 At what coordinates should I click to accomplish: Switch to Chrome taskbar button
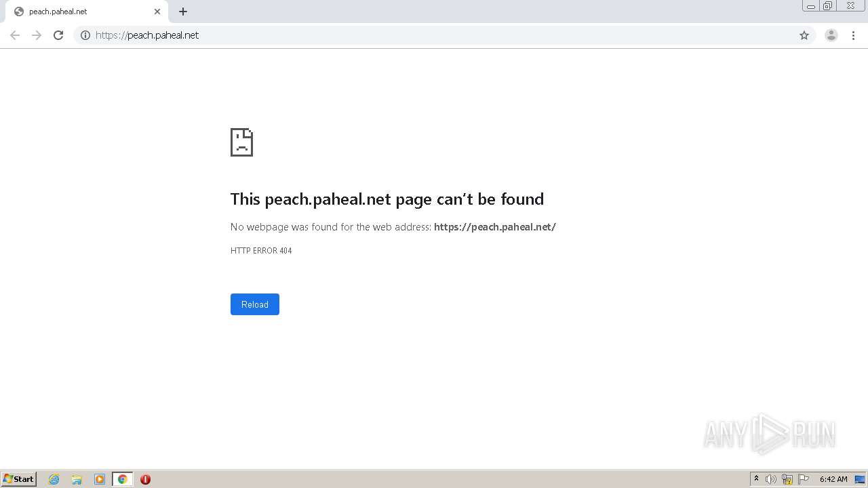122,479
